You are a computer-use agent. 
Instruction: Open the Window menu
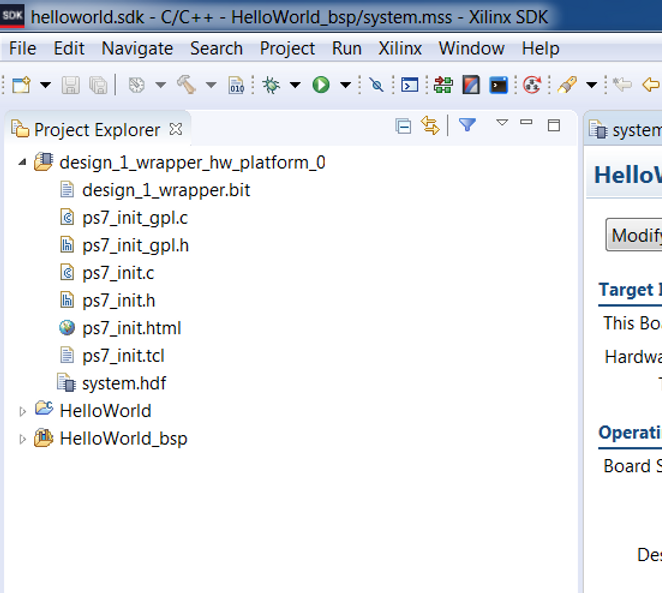(472, 49)
